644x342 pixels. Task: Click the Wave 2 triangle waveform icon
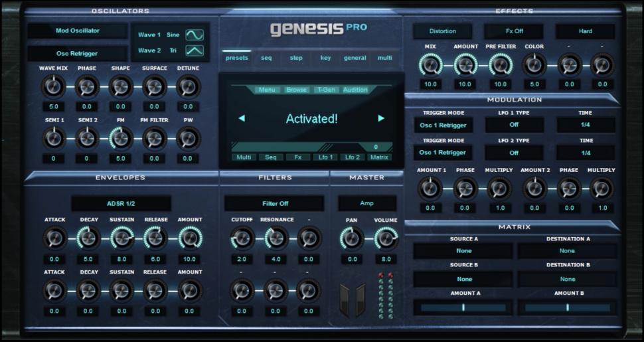(x=195, y=50)
